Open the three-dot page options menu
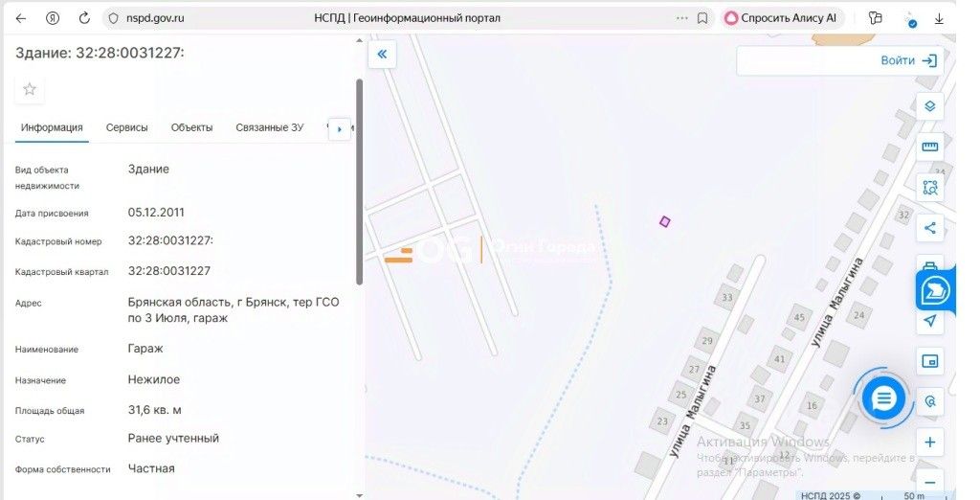 (x=681, y=18)
